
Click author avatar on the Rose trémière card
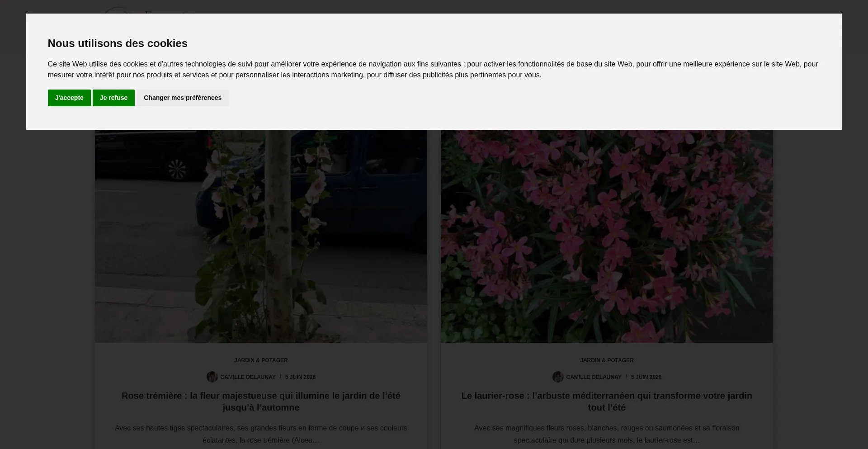point(212,377)
